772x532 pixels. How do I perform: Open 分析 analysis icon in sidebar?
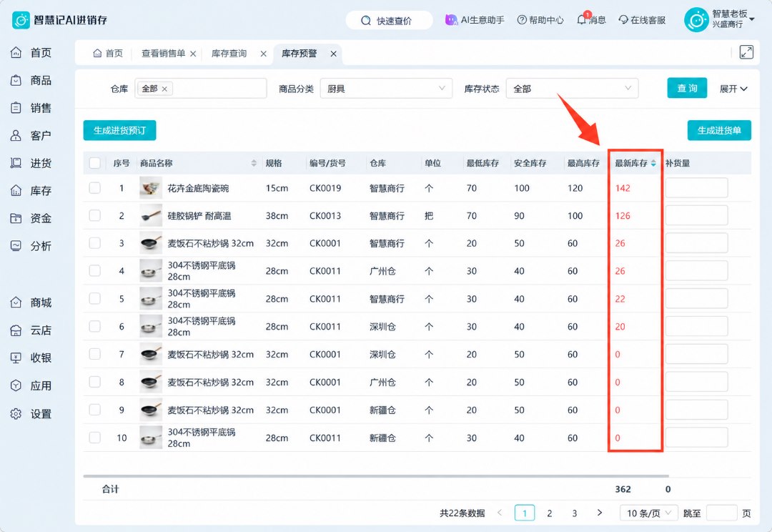pos(16,246)
